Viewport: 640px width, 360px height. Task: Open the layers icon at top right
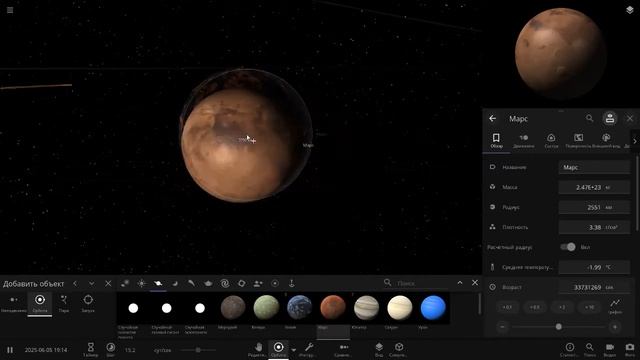coord(629,10)
